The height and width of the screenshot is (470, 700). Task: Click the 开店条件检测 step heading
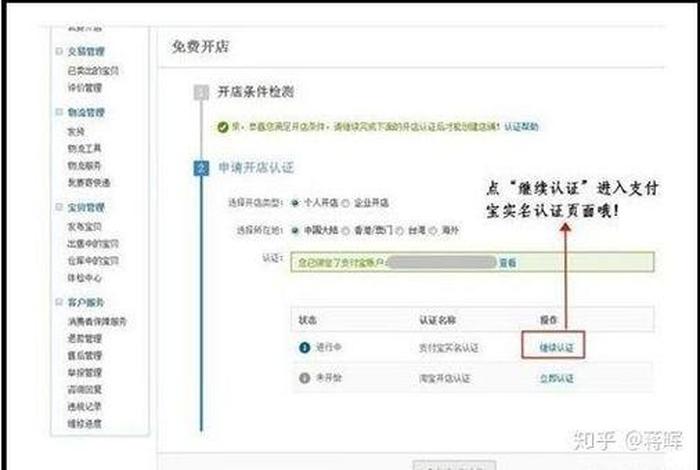point(256,92)
